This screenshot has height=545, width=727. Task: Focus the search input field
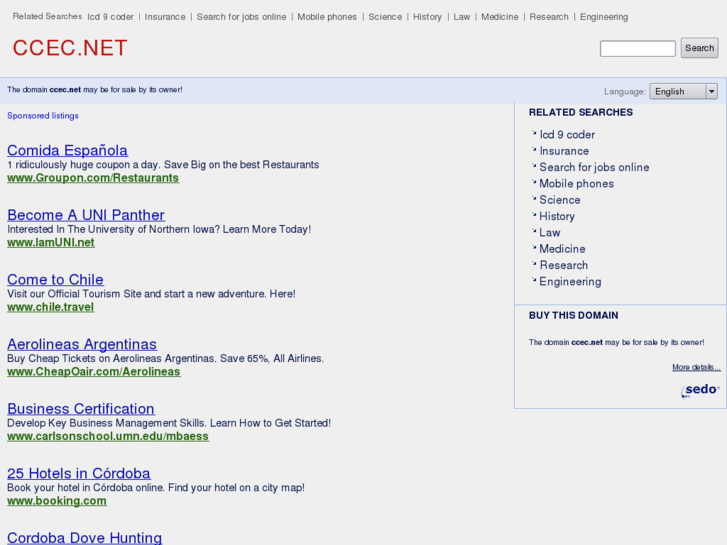(x=638, y=48)
